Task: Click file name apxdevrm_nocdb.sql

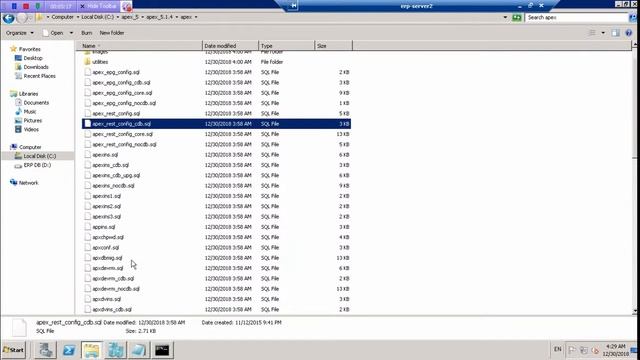Action: coord(116,289)
